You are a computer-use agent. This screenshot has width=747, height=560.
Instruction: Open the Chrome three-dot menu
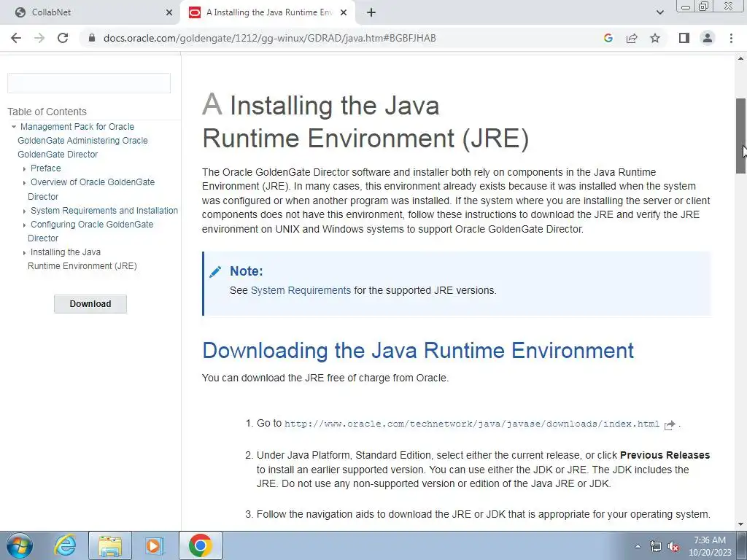point(731,38)
